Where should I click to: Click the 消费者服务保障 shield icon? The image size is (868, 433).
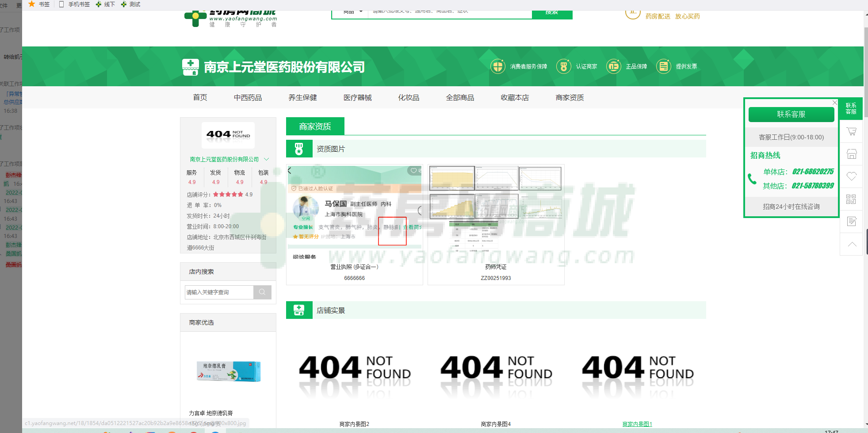point(497,66)
